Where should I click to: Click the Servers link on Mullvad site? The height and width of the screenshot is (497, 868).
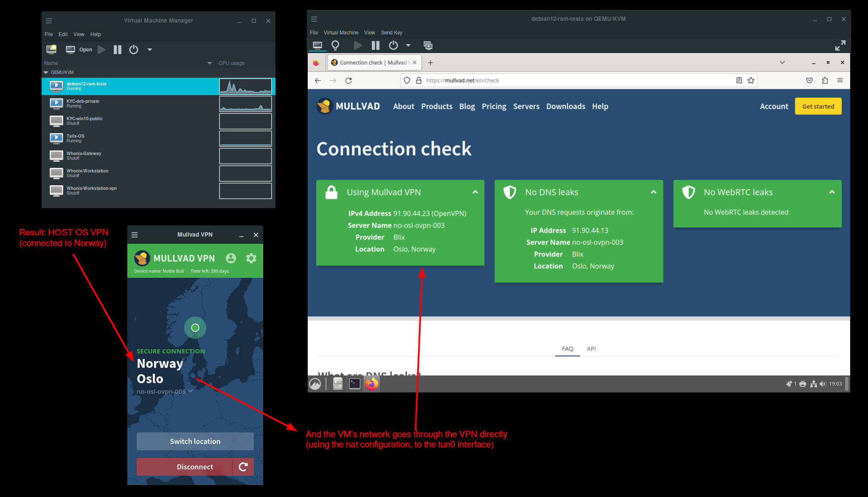coord(526,107)
